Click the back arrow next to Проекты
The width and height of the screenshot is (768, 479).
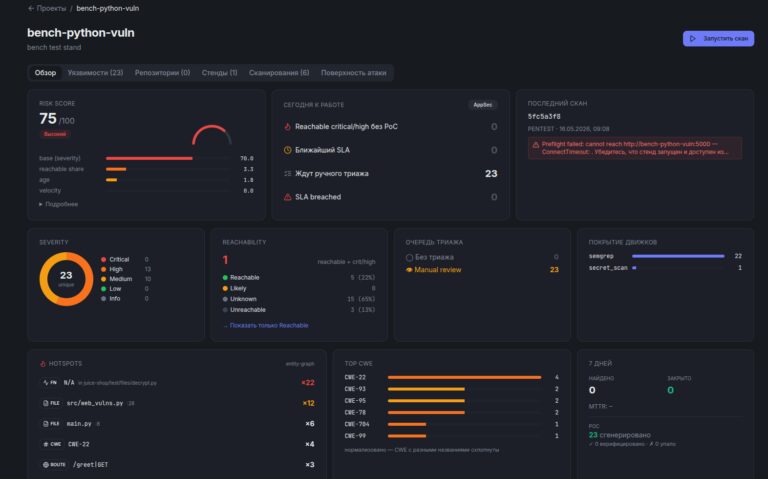coord(31,8)
